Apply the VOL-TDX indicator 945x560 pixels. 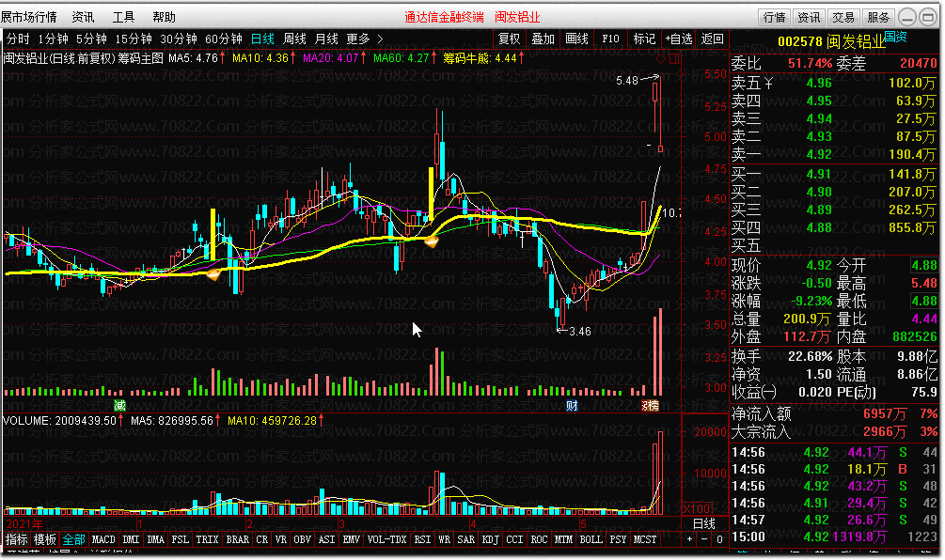(x=386, y=539)
